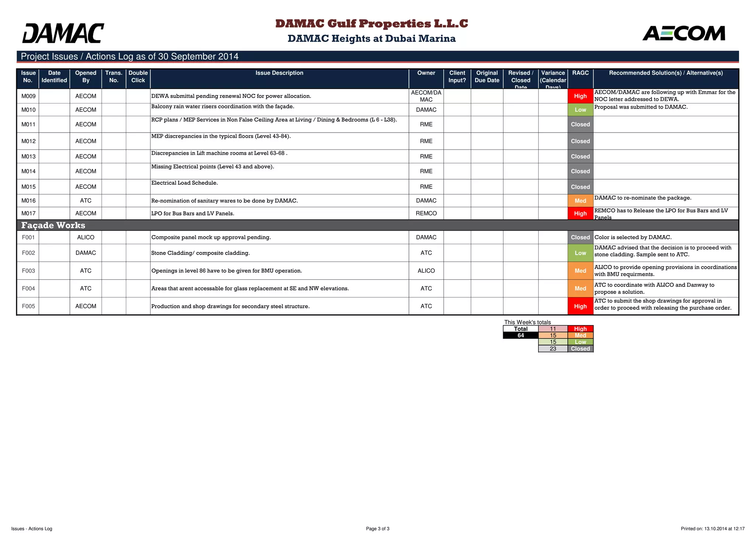The height and width of the screenshot is (535, 756).
Task: Select Production and shop drawings description
Action: (x=230, y=306)
